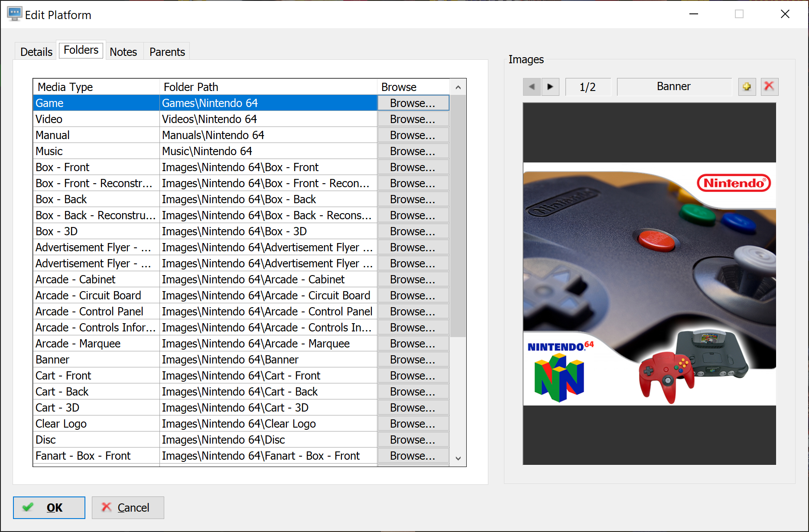Click Images\Nintendo 64\Clear Logo path
The width and height of the screenshot is (809, 532).
point(269,424)
